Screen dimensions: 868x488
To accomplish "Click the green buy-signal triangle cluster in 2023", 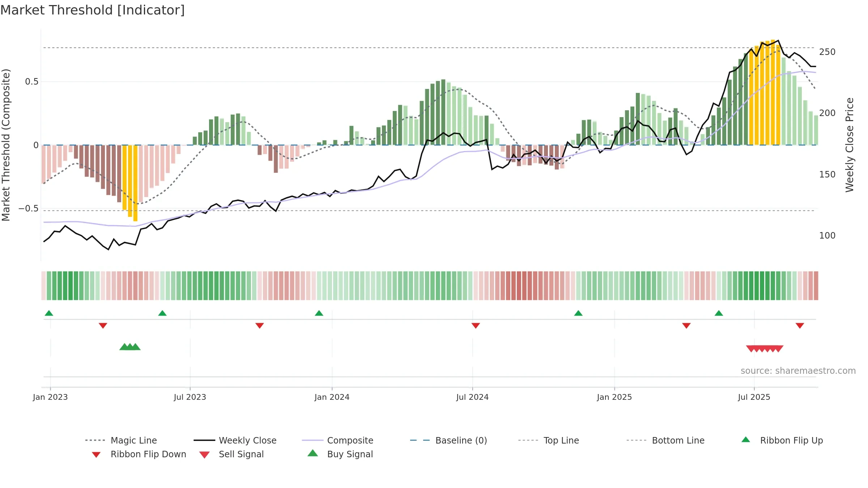I will tap(130, 347).
